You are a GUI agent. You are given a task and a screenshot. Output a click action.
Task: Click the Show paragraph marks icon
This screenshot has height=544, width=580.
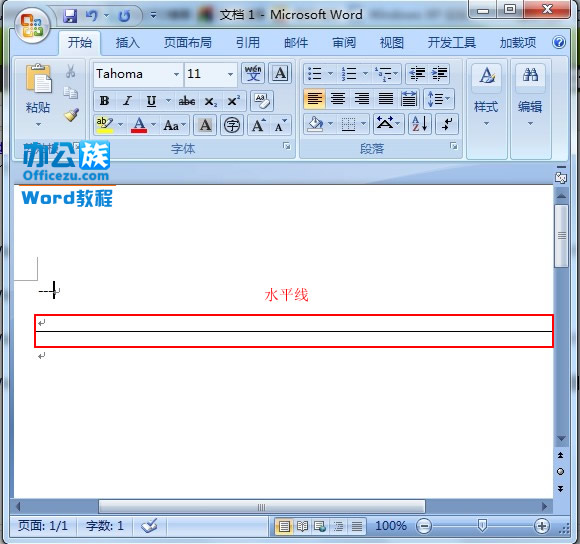click(x=447, y=124)
